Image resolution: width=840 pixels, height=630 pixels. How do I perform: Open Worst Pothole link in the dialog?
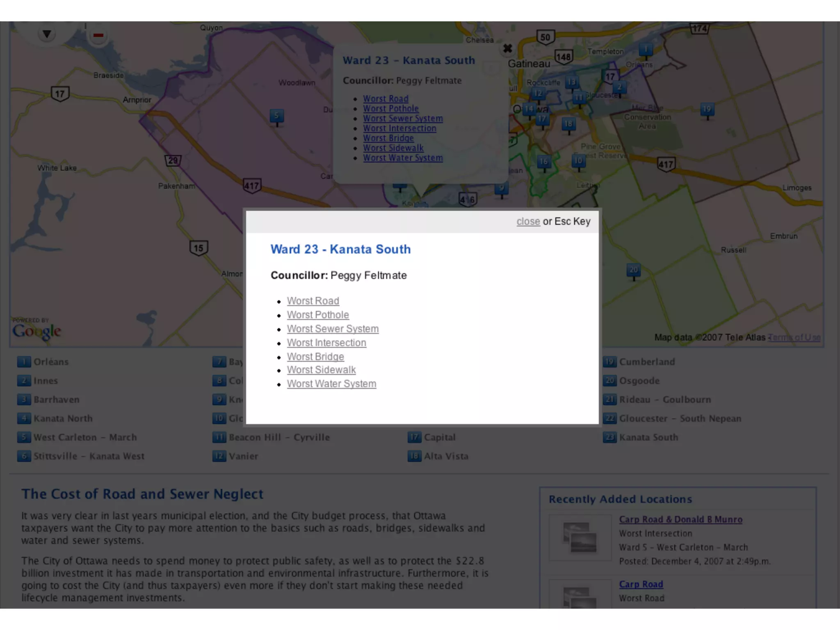click(318, 315)
